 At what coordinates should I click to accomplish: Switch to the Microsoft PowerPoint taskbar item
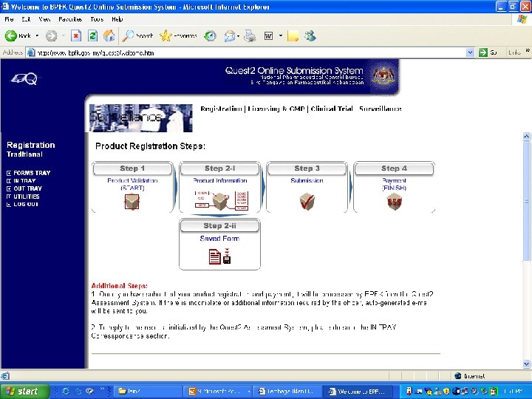click(219, 392)
